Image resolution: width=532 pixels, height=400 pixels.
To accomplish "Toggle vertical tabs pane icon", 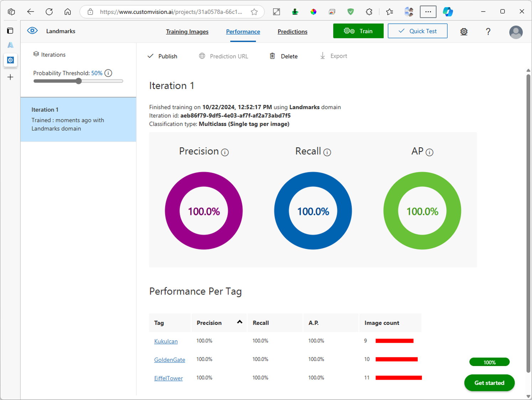I will click(10, 31).
